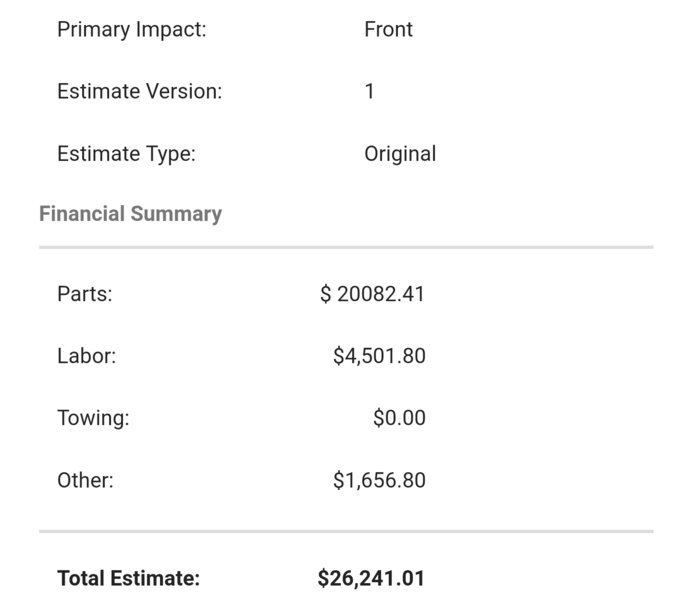Select the Other label
Image resolution: width=692 pixels, height=599 pixels.
85,480
